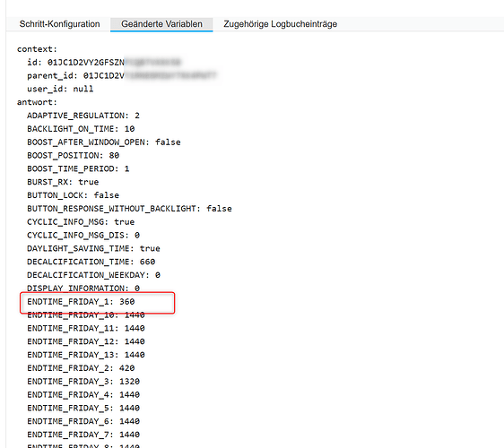Image resolution: width=504 pixels, height=448 pixels.
Task: Select the ADAPTIVE_REGULATION: 2 line
Action: (x=83, y=116)
